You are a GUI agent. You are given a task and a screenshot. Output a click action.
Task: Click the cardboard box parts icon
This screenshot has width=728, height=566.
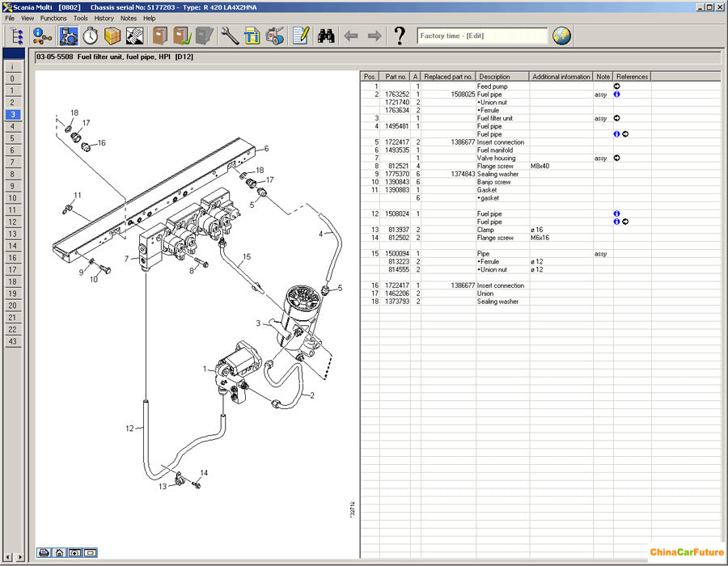coord(112,36)
